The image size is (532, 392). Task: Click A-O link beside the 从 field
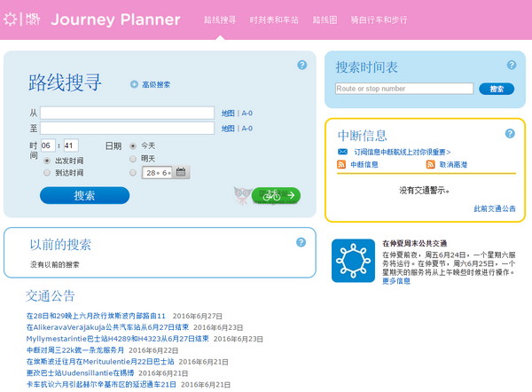[x=247, y=113]
